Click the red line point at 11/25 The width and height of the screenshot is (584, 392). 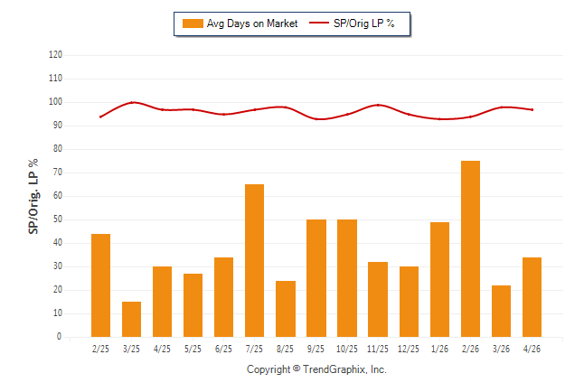click(x=378, y=105)
